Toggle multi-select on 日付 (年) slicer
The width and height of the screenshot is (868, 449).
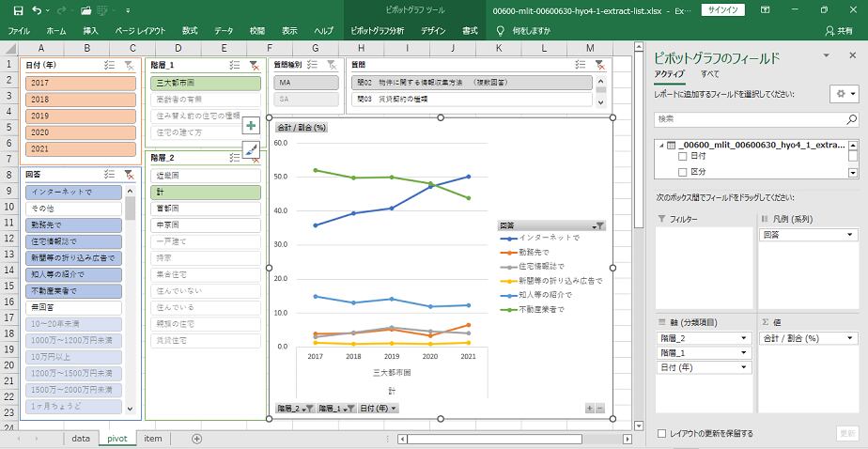(110, 65)
